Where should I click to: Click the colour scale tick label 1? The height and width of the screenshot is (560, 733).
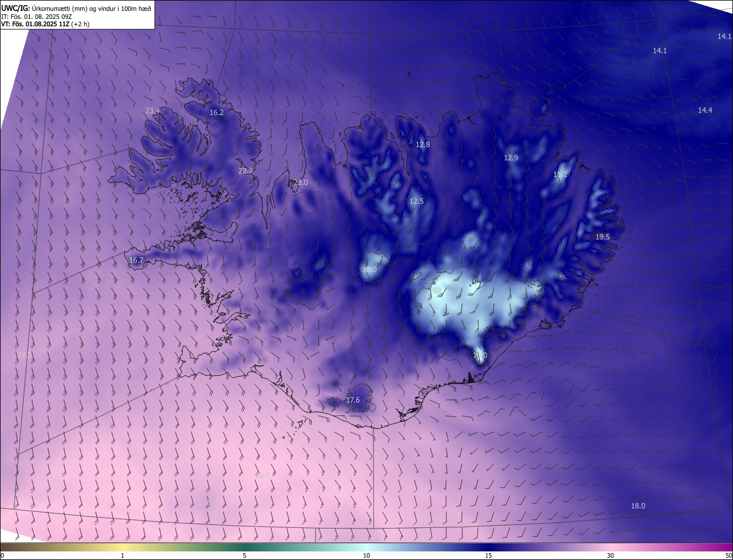click(123, 556)
